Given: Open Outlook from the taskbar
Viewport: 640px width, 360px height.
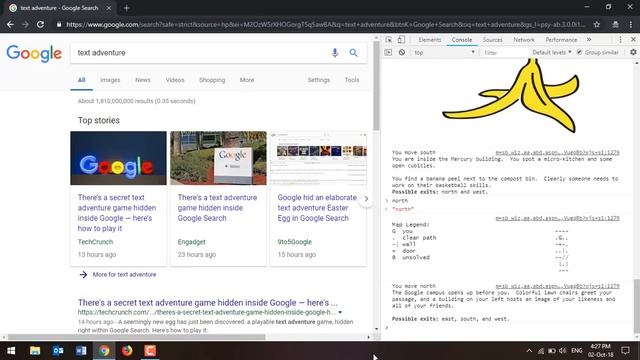Looking at the screenshot, I should 58,351.
